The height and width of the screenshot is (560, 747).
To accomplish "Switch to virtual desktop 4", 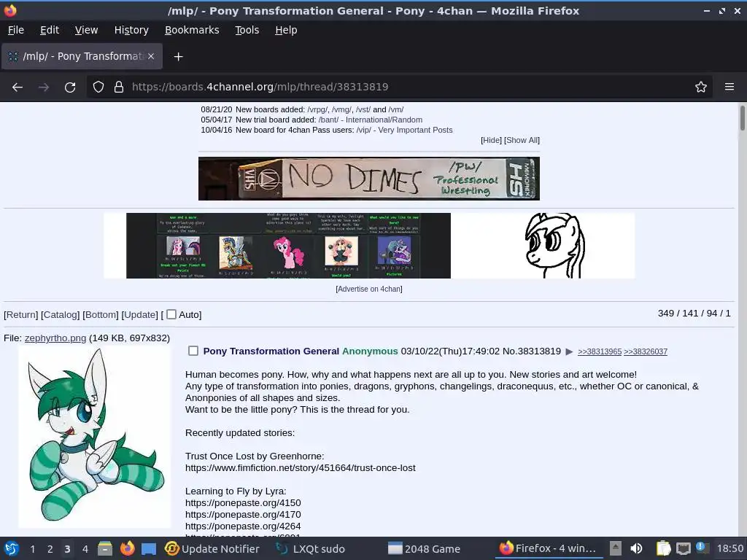I will (85, 549).
